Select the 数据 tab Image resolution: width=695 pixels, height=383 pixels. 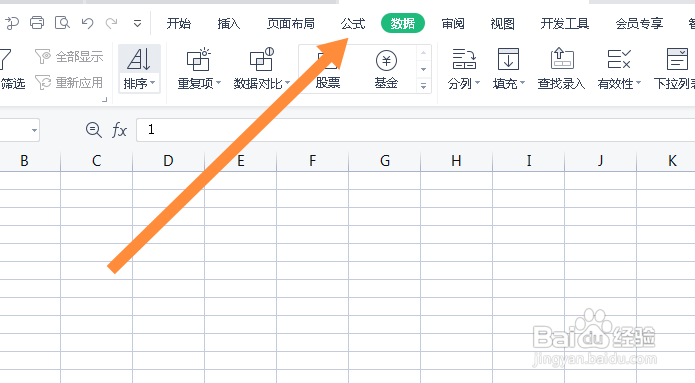click(403, 23)
